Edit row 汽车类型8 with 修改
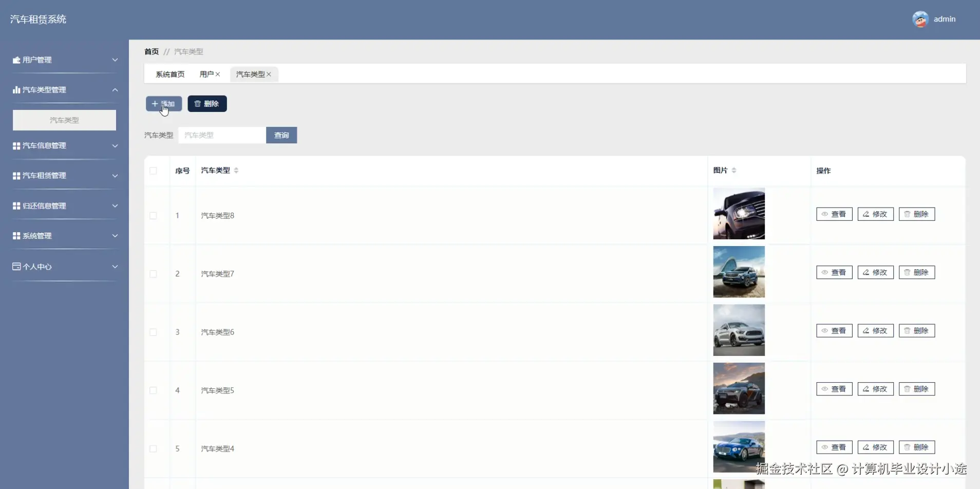980x489 pixels. coord(876,214)
